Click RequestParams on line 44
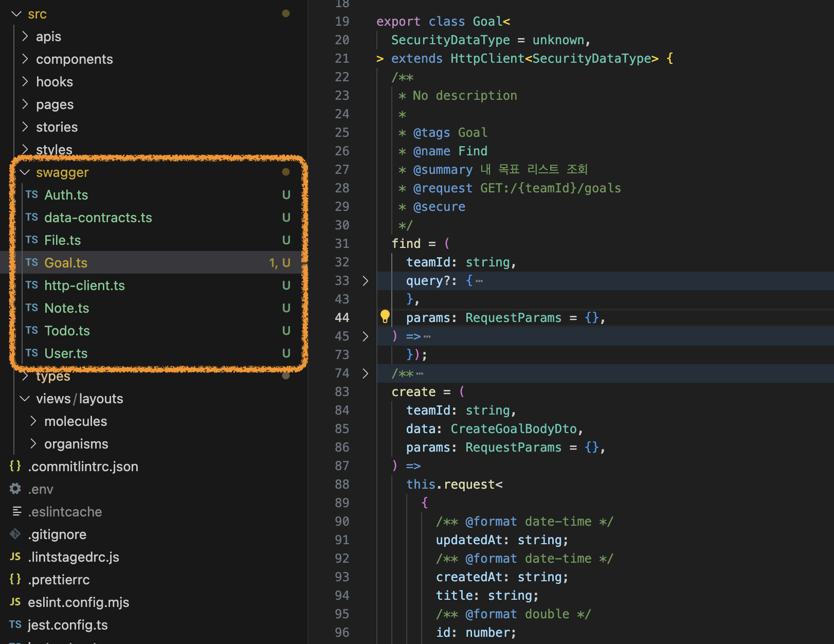 tap(513, 317)
